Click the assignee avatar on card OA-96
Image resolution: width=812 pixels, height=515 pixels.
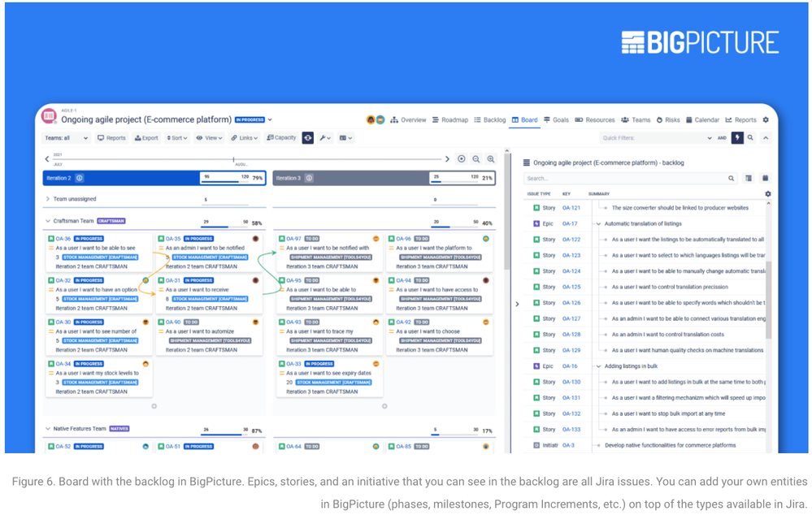coord(486,239)
